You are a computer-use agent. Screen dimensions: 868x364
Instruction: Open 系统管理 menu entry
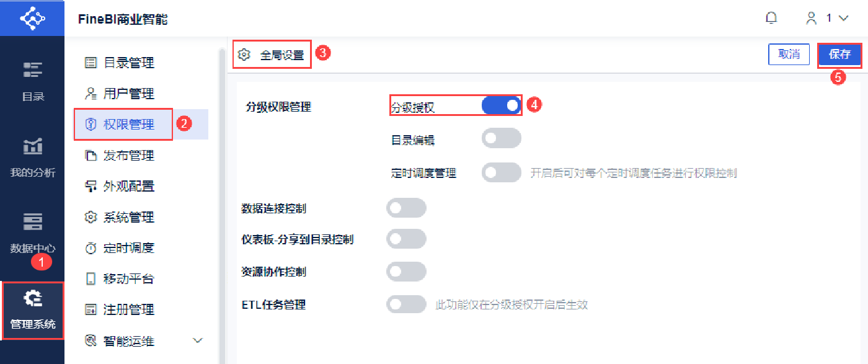(128, 217)
